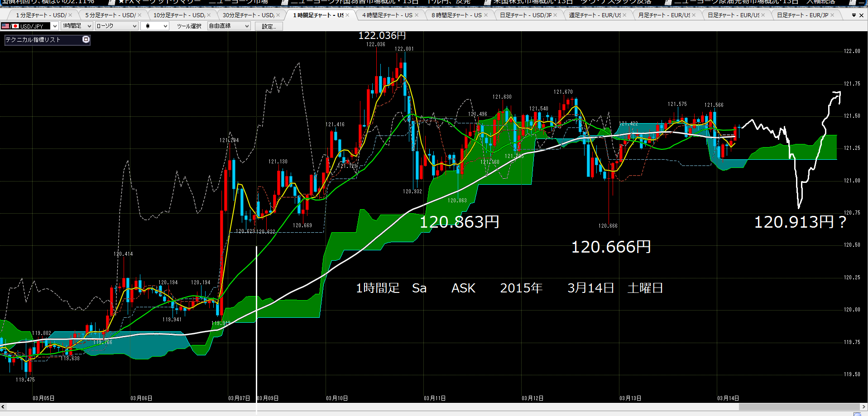Click the 119.475 low price label
This screenshot has height=416, width=868.
point(25,380)
